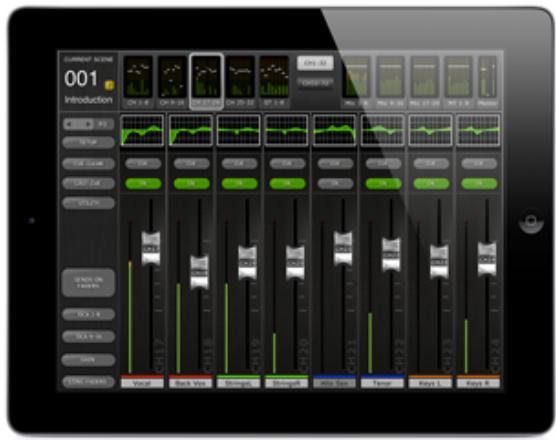This screenshot has width=556, height=440.
Task: Grab the Back Vox channel fader knob
Action: click(x=199, y=272)
